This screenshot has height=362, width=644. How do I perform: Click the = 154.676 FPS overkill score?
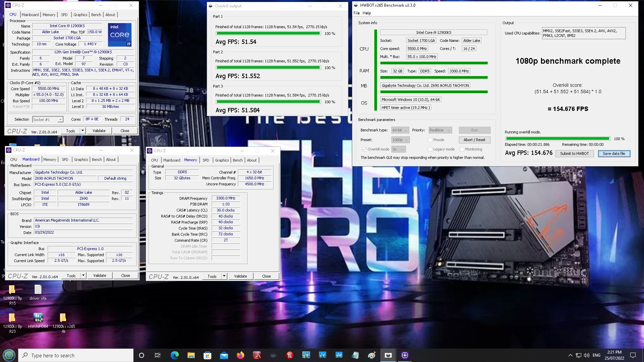(x=568, y=109)
